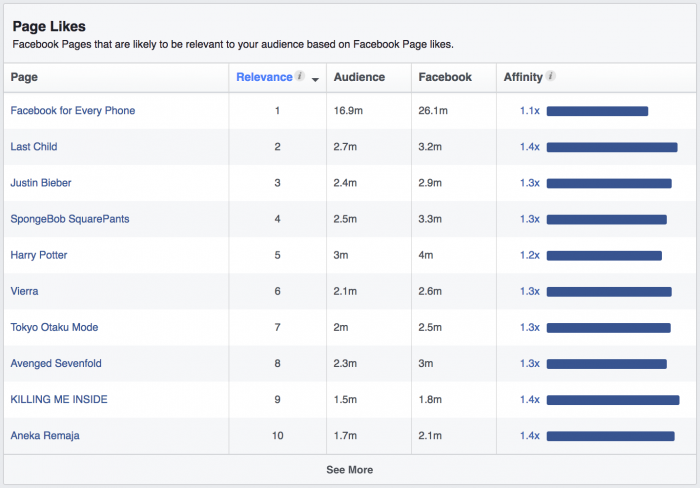Image resolution: width=700 pixels, height=488 pixels.
Task: Expand the list with See More
Action: tap(349, 469)
